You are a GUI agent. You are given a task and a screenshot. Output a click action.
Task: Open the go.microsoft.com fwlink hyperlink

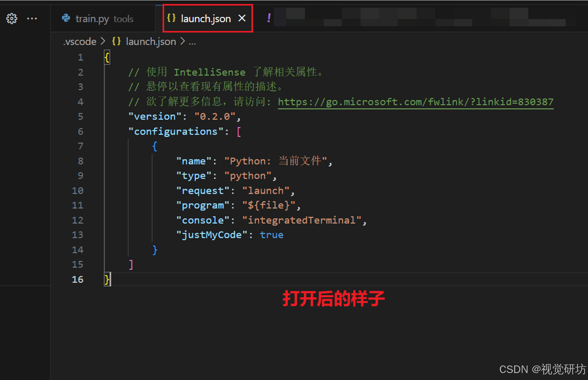(x=415, y=102)
